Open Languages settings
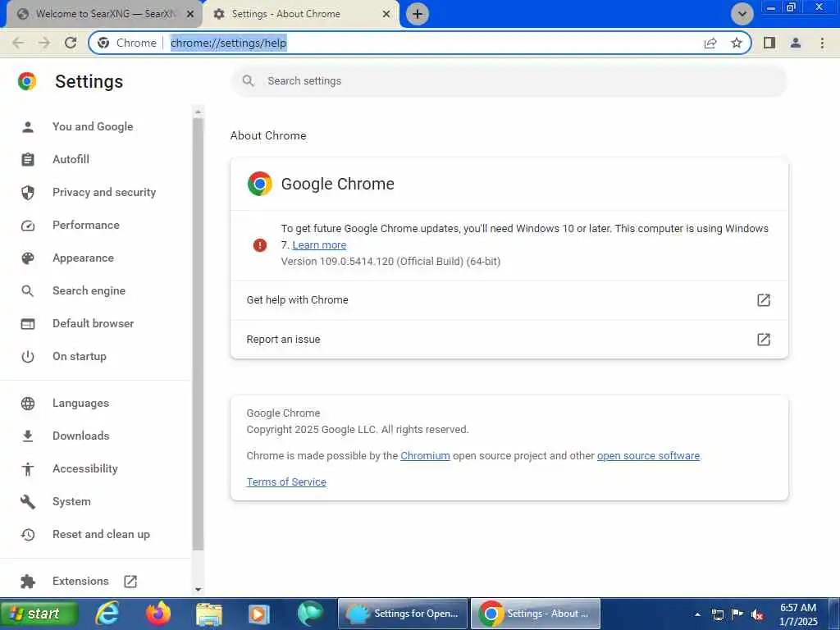This screenshot has width=840, height=630. [x=80, y=404]
